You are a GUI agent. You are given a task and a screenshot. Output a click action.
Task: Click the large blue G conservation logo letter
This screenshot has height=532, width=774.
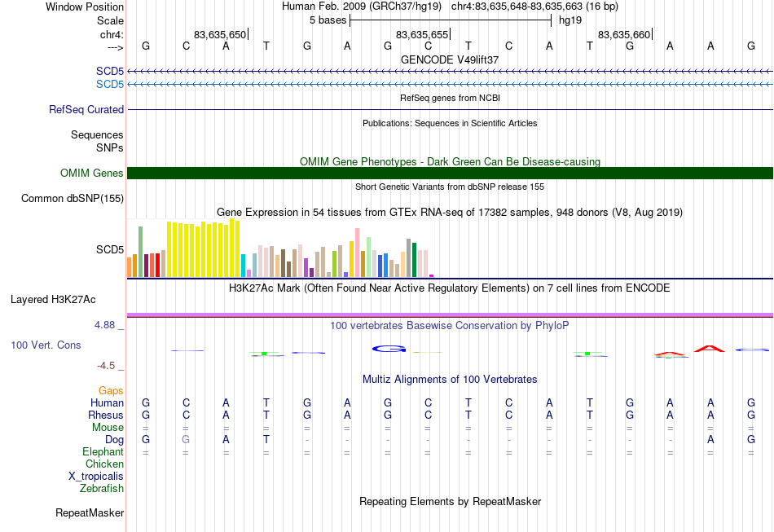(389, 349)
